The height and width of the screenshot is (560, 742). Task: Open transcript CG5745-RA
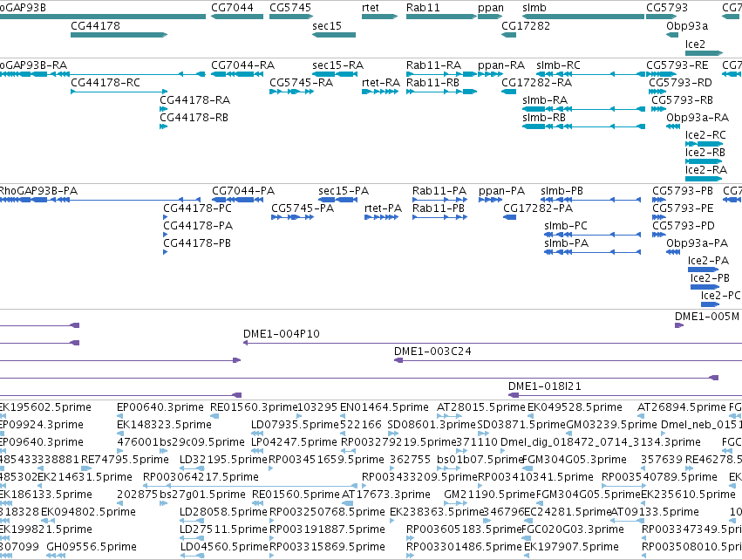tap(291, 92)
